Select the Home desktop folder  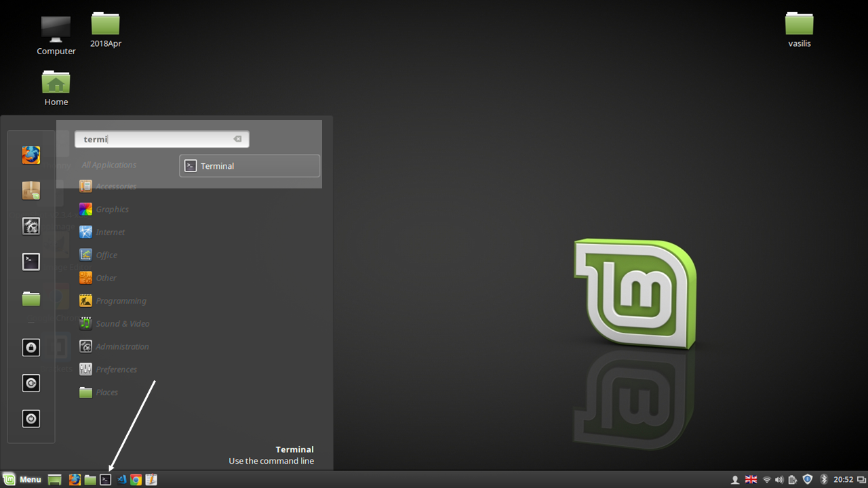[56, 88]
